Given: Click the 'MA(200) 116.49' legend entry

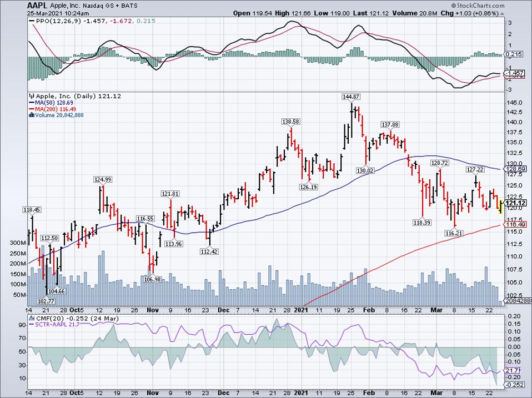Looking at the screenshot, I should click(56, 109).
